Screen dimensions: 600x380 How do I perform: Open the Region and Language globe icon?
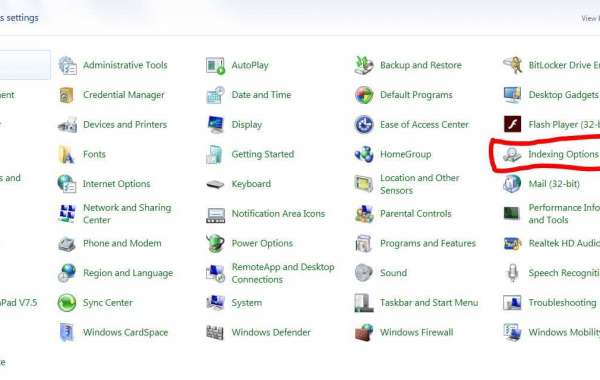[67, 273]
